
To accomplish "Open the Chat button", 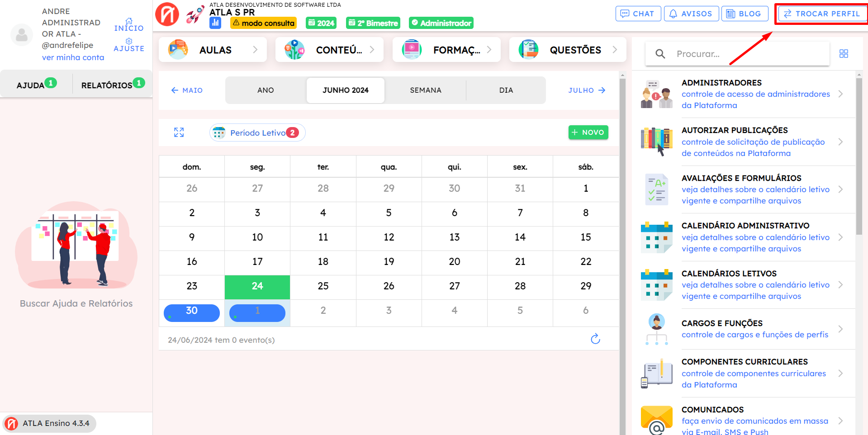I will (x=638, y=14).
